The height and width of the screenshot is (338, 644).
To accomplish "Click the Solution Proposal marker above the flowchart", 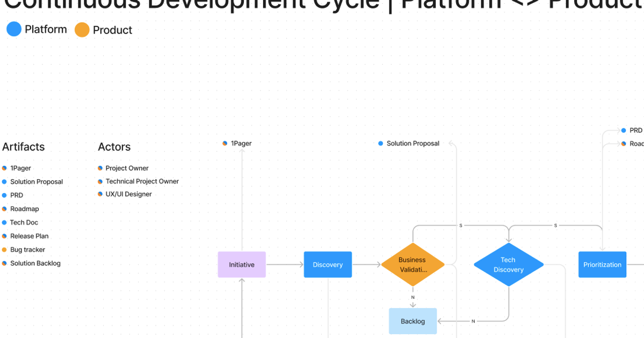I will pos(381,143).
